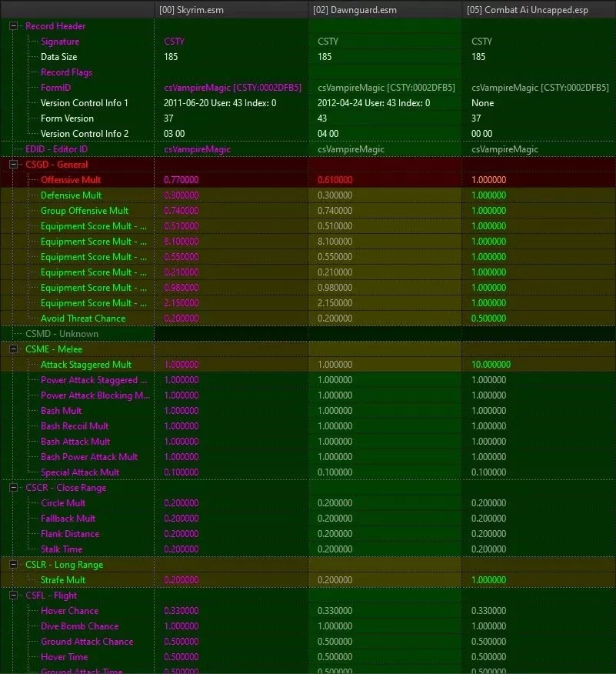616x674 pixels.
Task: Click the 00 00 Version Control Info 2 value
Action: click(x=481, y=134)
